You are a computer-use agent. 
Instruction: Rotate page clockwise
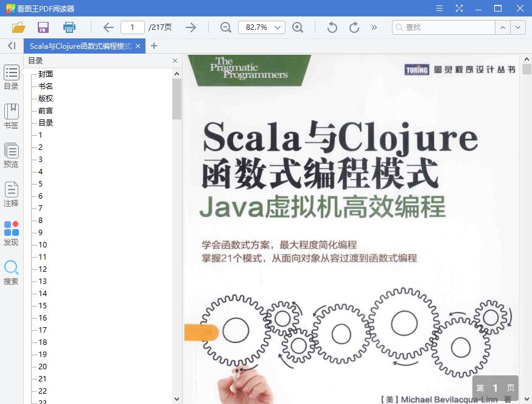point(354,27)
